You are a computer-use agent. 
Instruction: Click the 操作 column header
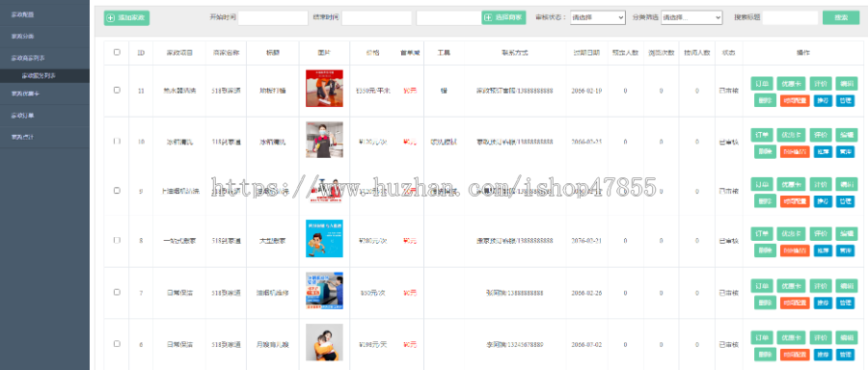point(803,53)
